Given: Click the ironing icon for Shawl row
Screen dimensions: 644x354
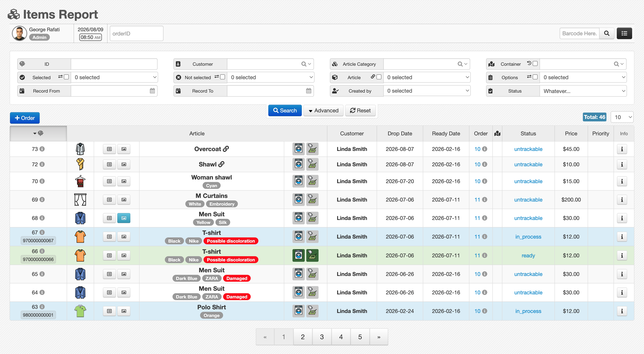Looking at the screenshot, I should [x=312, y=164].
